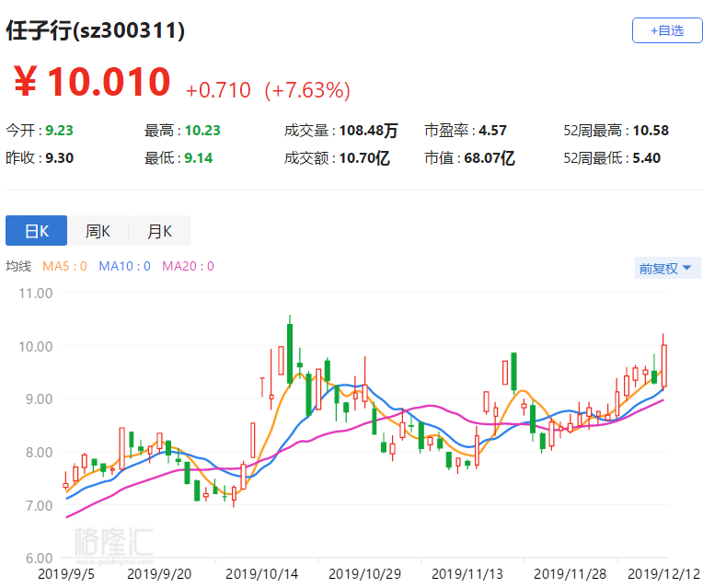Image resolution: width=726 pixels, height=588 pixels.
Task: Click the 9.00 price axis label
Action: [39, 399]
